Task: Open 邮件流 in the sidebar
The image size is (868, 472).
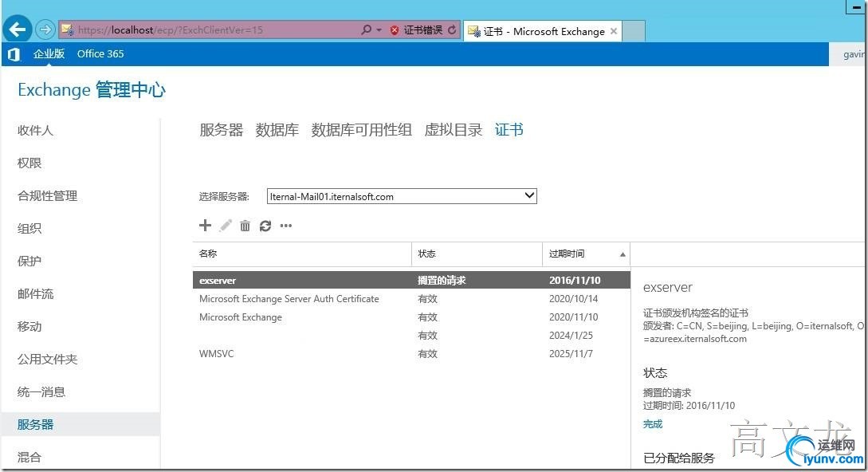Action: pyautogui.click(x=35, y=293)
